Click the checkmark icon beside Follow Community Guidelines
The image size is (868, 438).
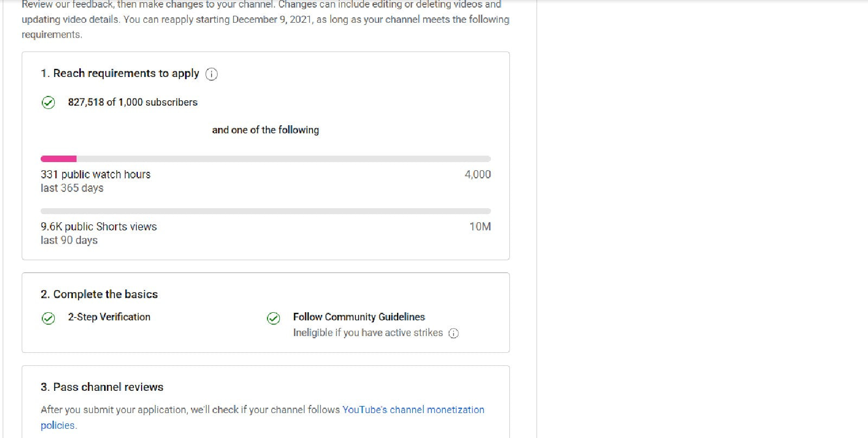(x=273, y=318)
